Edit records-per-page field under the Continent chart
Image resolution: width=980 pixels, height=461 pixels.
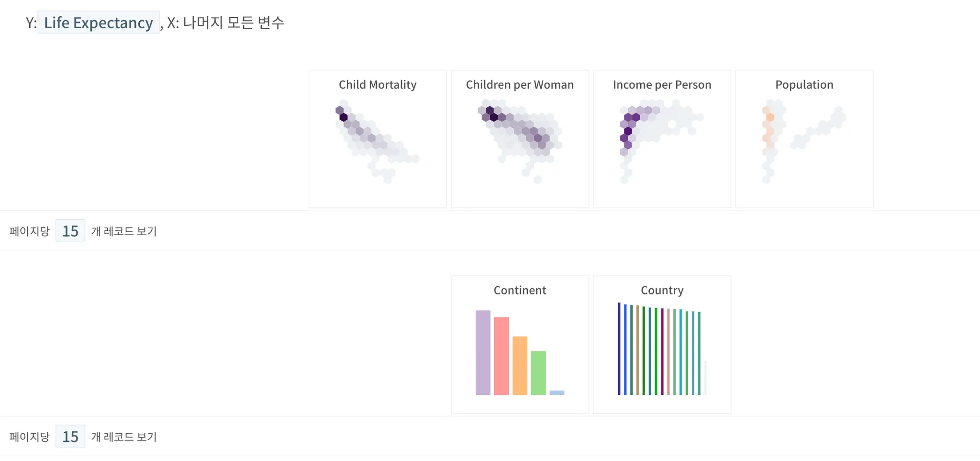pos(70,436)
